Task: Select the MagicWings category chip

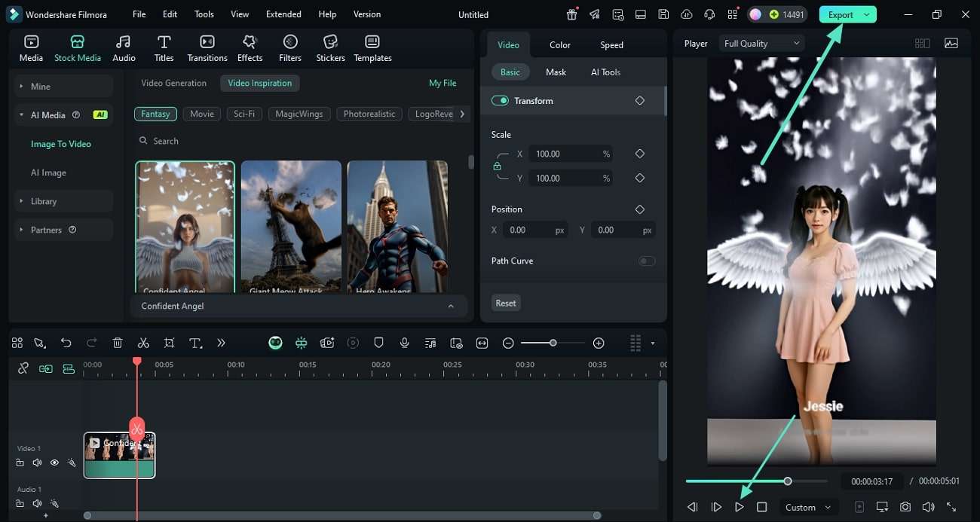Action: click(299, 114)
